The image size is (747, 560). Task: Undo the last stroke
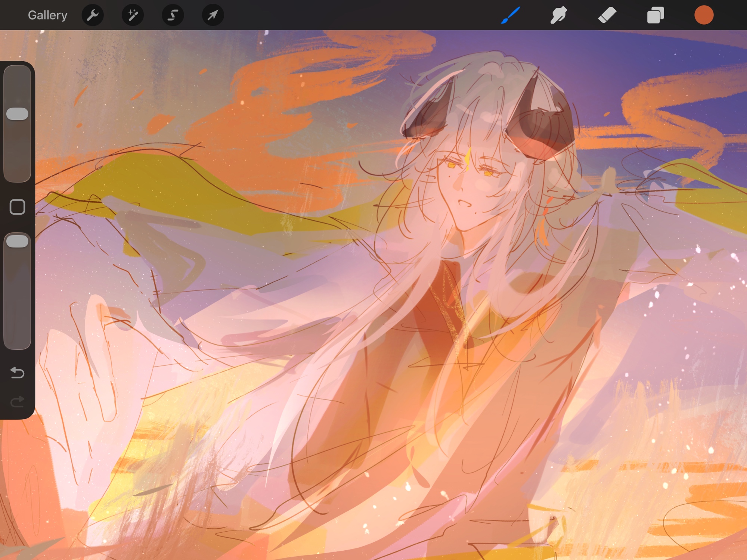pos(17,373)
